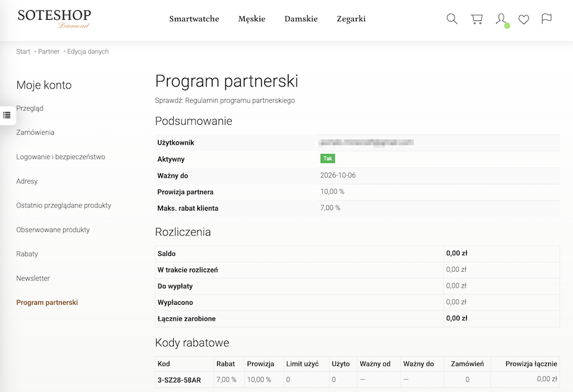Open Zamówienia in account sidebar
The height and width of the screenshot is (392, 573).
tap(35, 132)
